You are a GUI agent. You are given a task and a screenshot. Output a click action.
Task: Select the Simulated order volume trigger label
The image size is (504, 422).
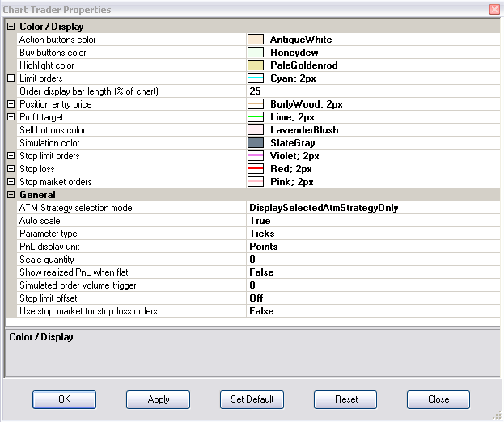point(78,285)
